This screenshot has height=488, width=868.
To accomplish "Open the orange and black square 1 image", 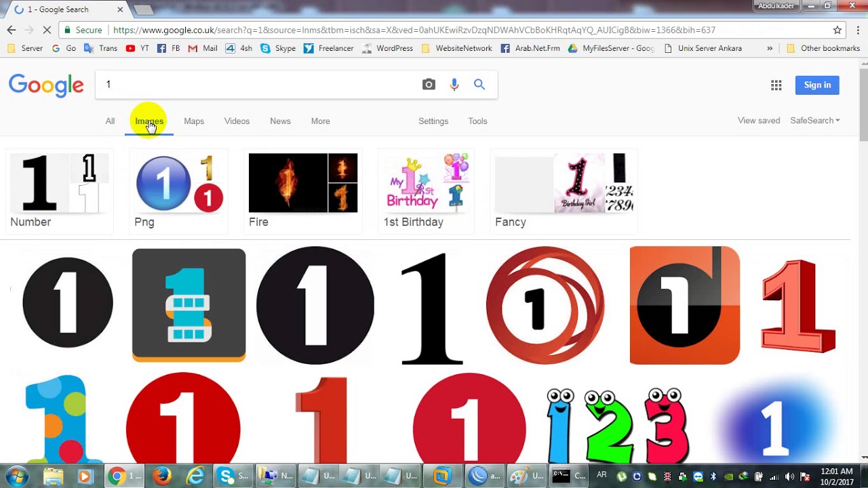I will click(x=685, y=305).
